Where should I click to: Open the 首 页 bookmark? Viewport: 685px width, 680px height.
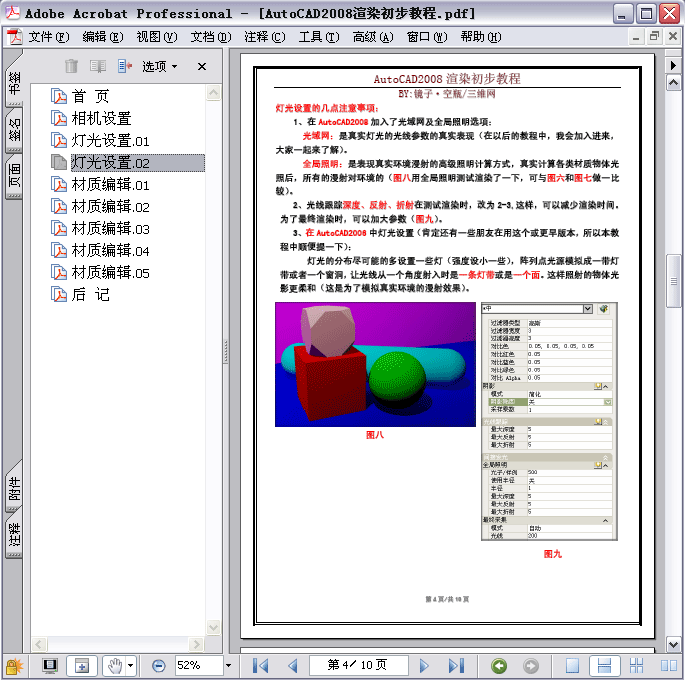(90, 96)
